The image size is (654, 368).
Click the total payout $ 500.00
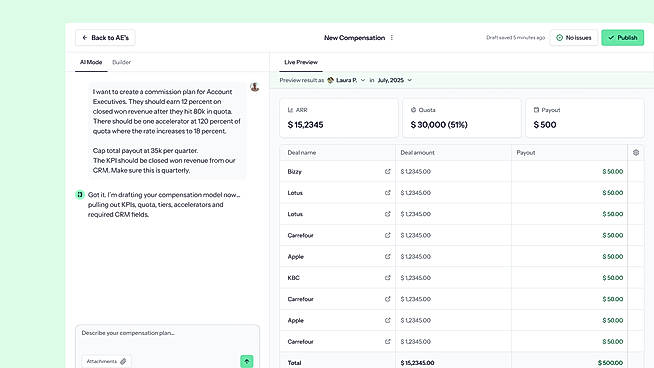(610, 363)
